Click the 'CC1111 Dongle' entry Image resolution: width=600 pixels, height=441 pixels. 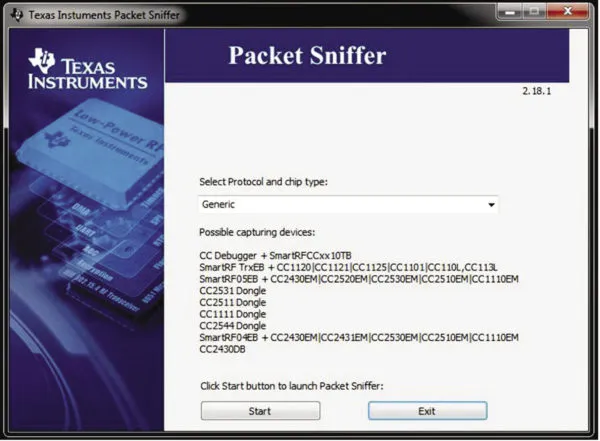coord(232,314)
